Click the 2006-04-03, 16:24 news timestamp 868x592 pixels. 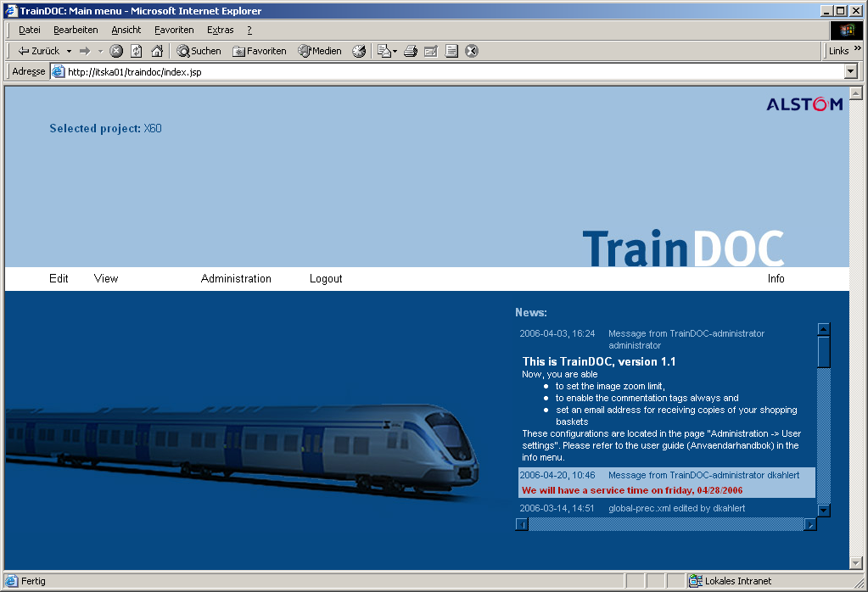click(x=557, y=333)
